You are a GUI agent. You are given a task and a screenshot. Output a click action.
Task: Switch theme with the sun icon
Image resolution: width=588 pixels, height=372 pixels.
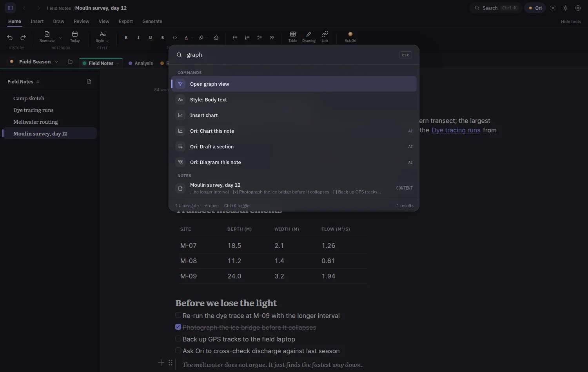click(x=565, y=8)
